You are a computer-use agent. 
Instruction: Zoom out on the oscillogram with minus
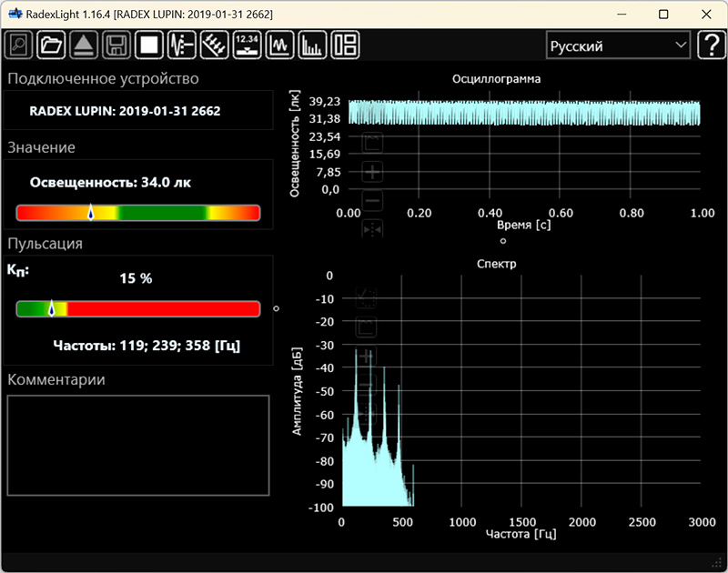[372, 201]
